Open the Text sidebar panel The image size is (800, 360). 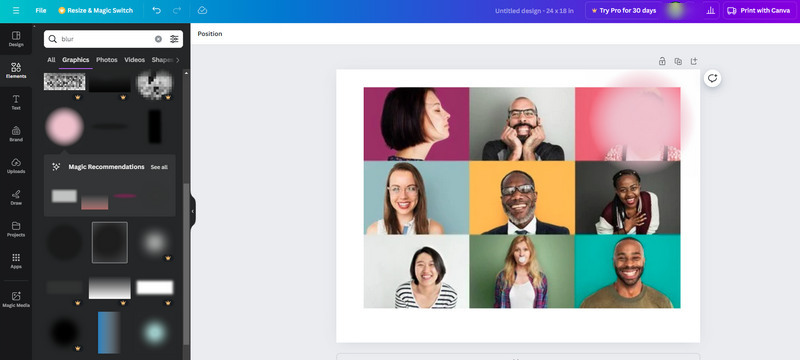16,102
